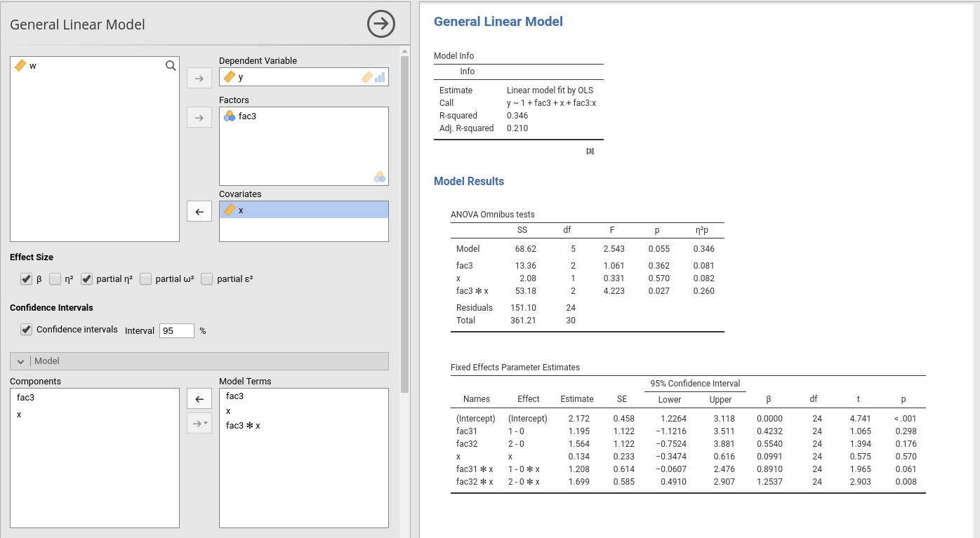Select the x covariate entry
Image resolution: width=980 pixels, height=538 pixels.
(303, 210)
